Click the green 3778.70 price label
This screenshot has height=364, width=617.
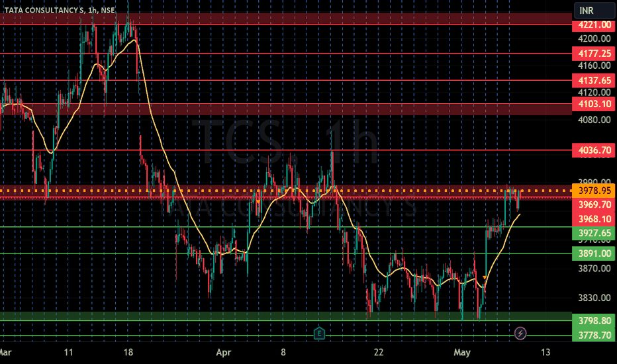click(x=594, y=336)
